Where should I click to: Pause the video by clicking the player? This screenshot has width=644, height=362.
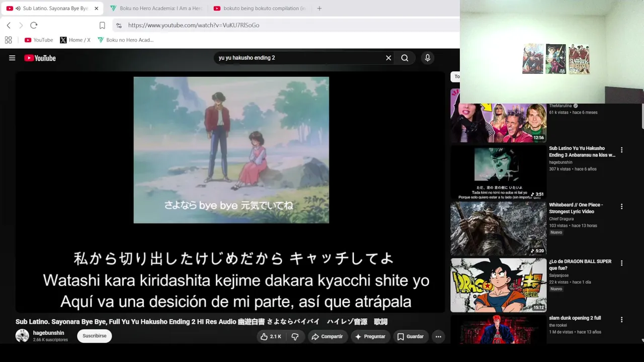[x=230, y=192]
